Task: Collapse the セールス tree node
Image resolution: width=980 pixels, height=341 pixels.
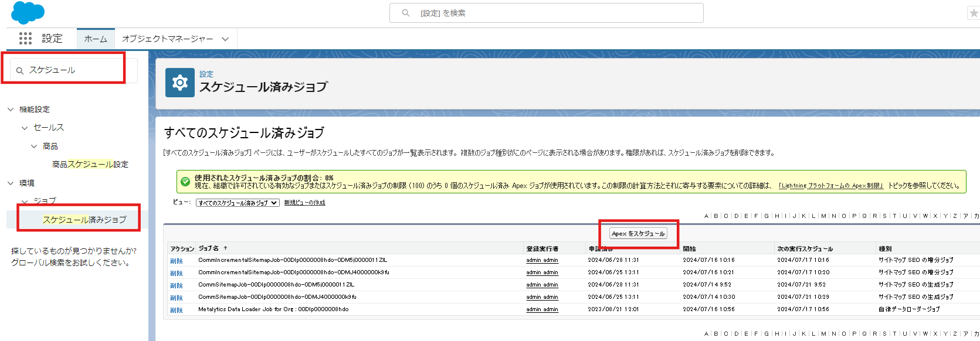Action: [25, 128]
